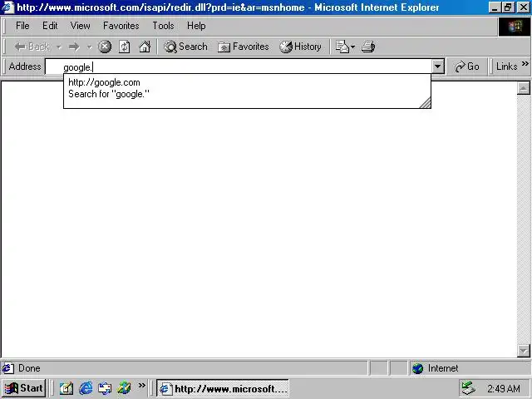Click the Internet zone globe in status bar

(x=417, y=368)
